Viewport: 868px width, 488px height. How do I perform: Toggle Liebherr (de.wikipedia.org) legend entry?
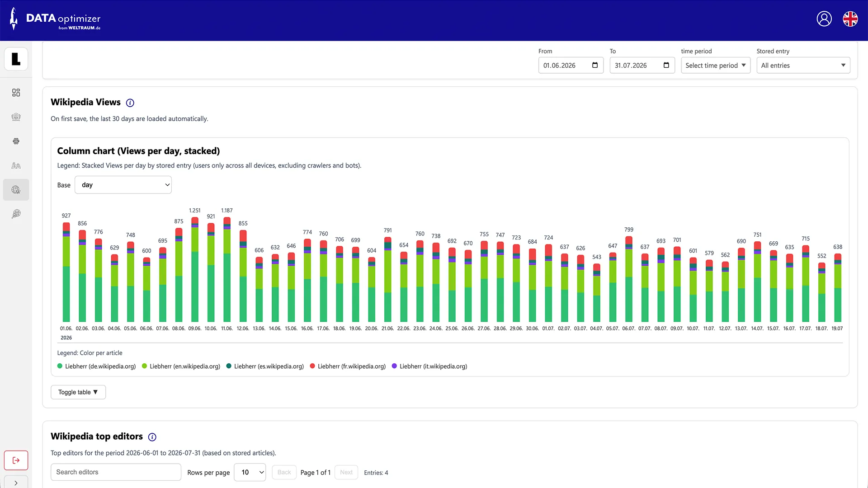click(x=97, y=366)
